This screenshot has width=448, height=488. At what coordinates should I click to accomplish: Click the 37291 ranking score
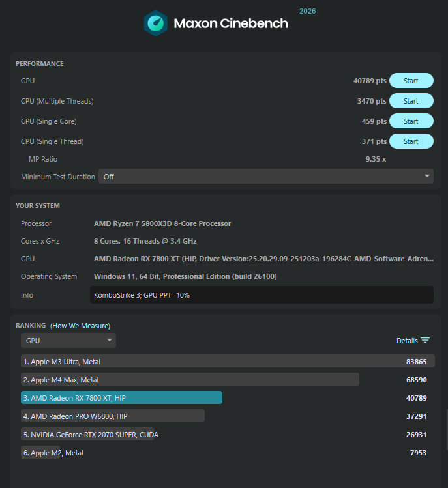pyautogui.click(x=416, y=416)
